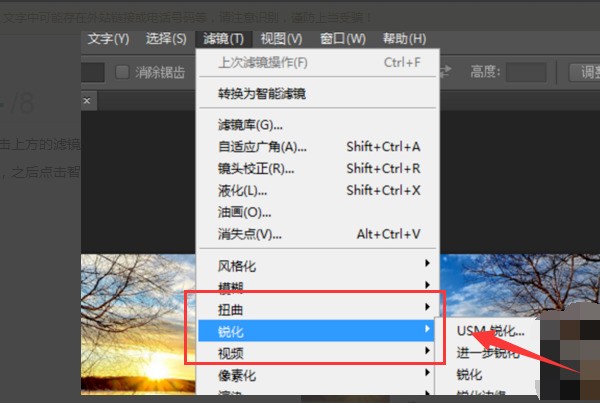Open the 窗口(W) menu
600x403 pixels.
(x=343, y=39)
